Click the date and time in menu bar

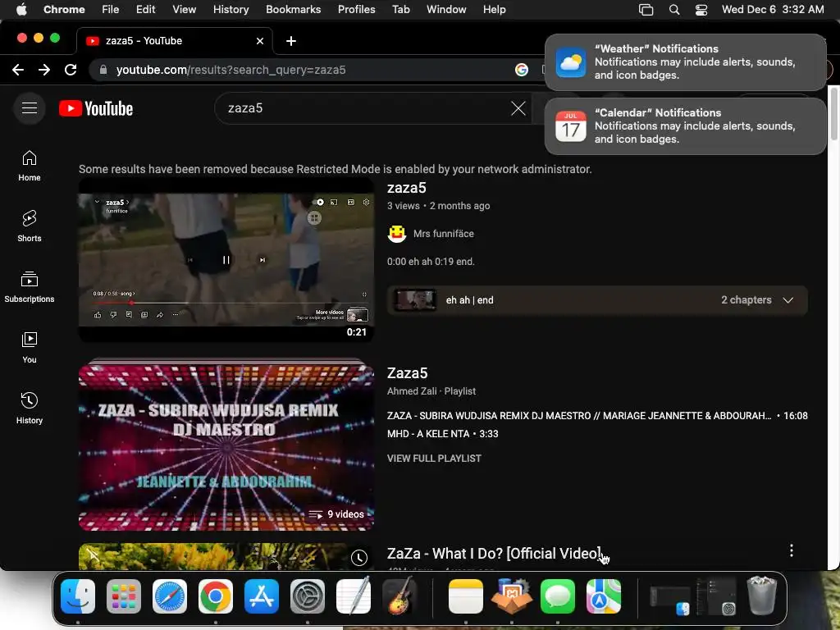pyautogui.click(x=773, y=9)
